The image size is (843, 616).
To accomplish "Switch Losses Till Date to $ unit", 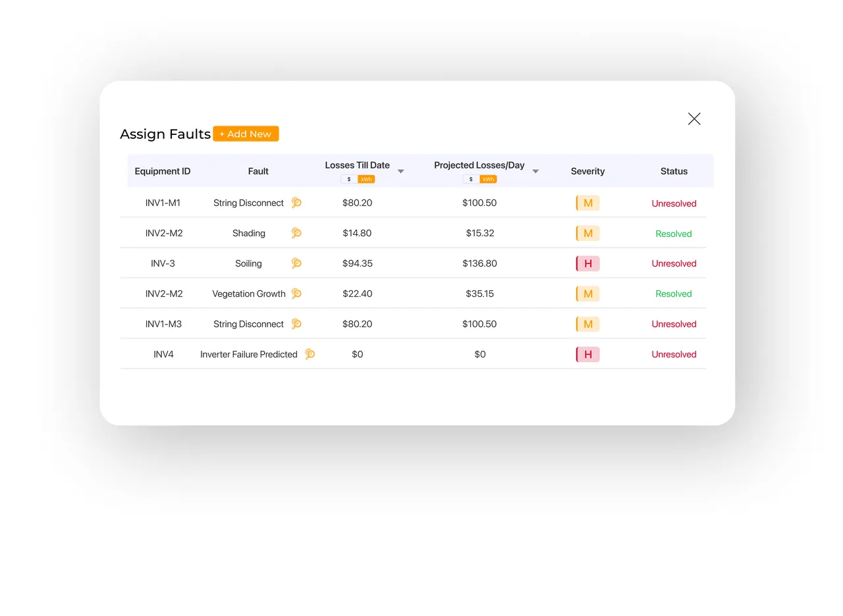I will tap(349, 179).
